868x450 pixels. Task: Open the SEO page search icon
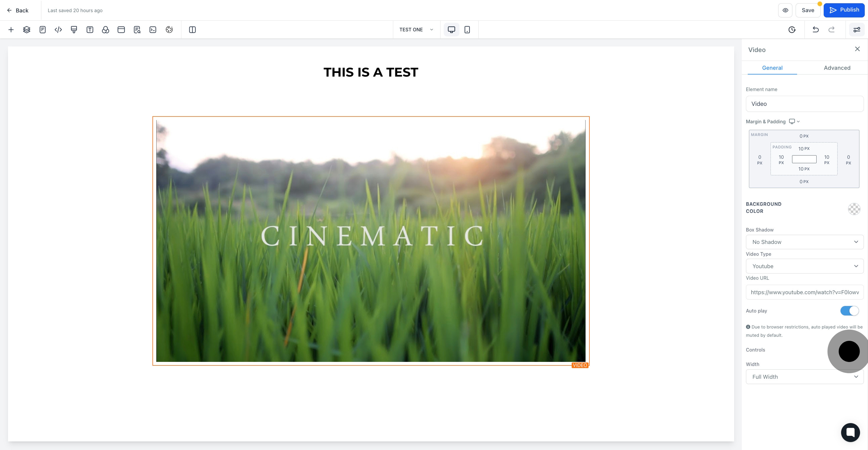(137, 30)
